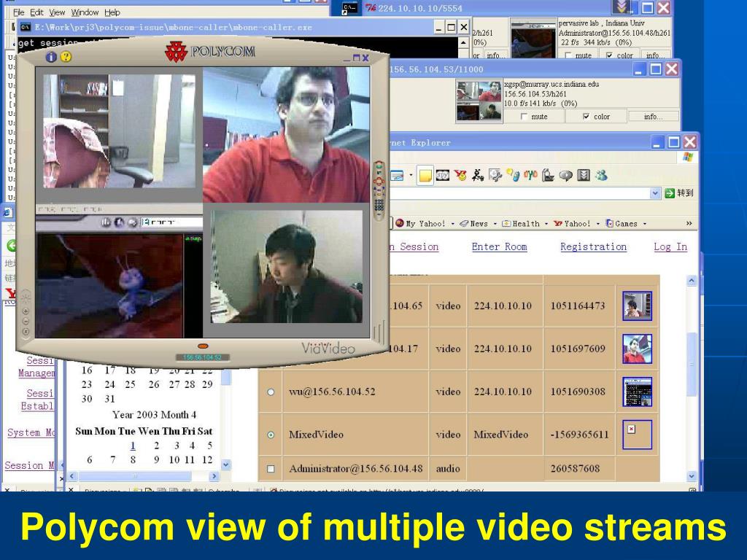Open the View menu
This screenshot has height=560, width=747.
[57, 12]
